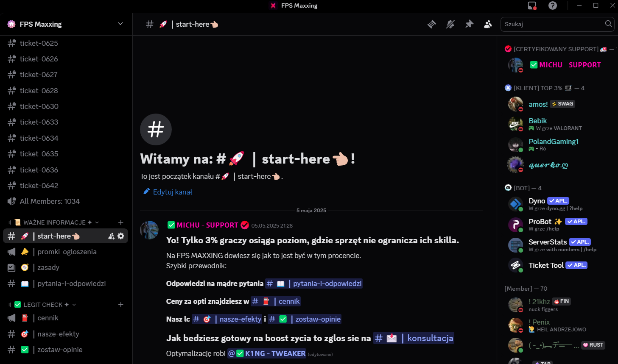Open notification settings bell icon
Screen dimensions: 618x364
click(x=450, y=24)
